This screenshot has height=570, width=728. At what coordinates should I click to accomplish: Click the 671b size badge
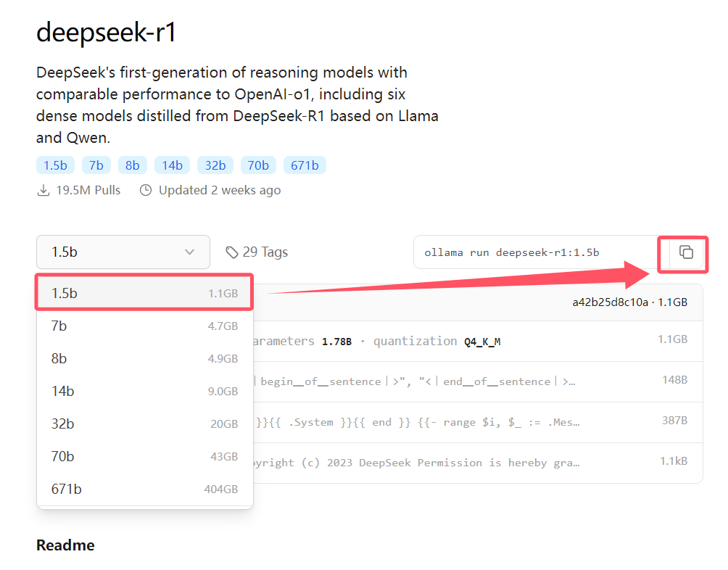[305, 165]
